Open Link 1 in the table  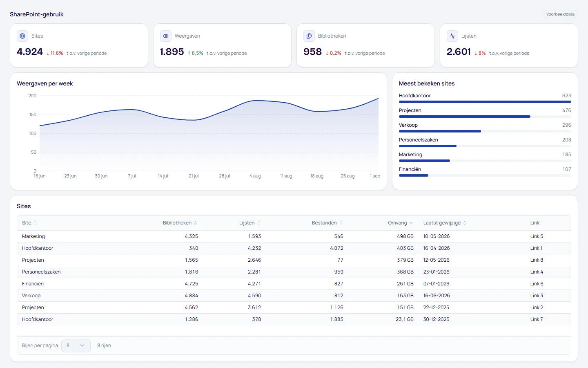[x=536, y=248]
